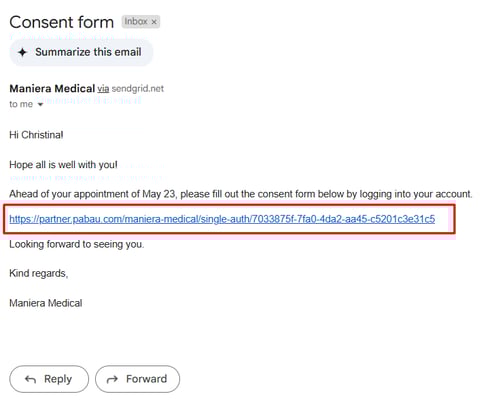The width and height of the screenshot is (496, 413).
Task: Click the Consent form subject heading
Action: click(x=62, y=22)
